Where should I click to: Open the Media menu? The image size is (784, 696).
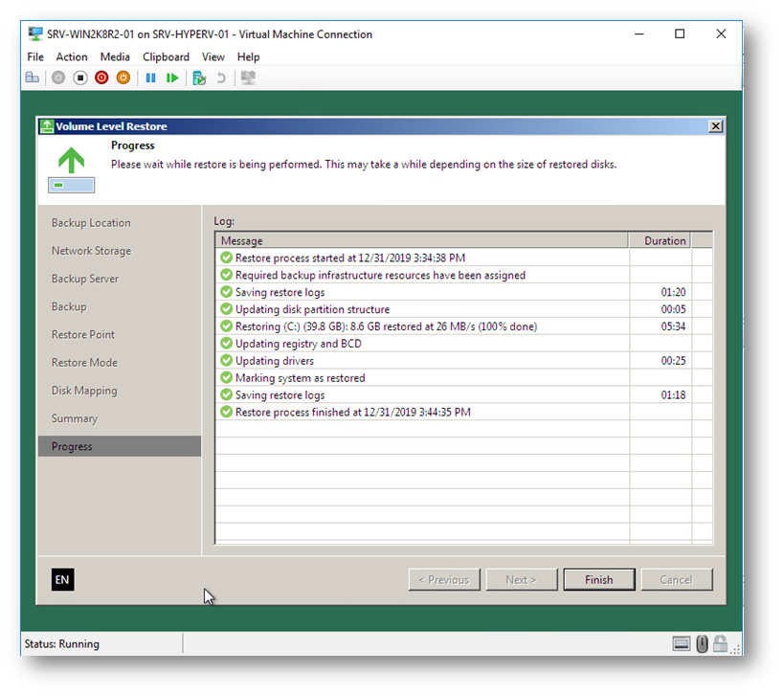[x=115, y=57]
